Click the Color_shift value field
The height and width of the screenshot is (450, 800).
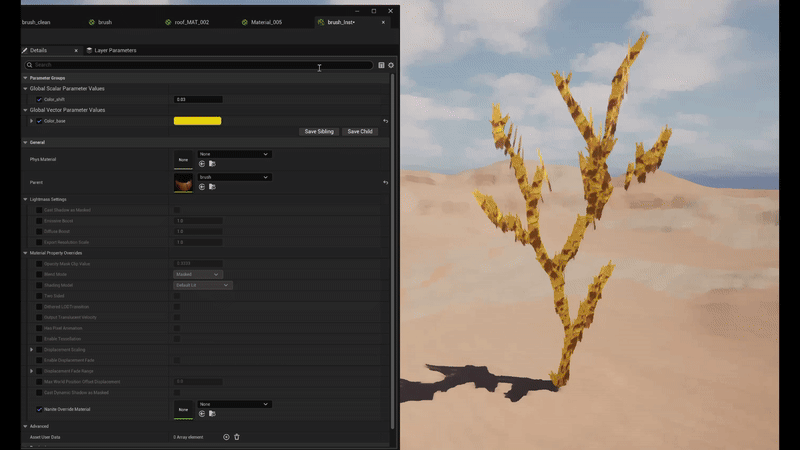(x=198, y=99)
